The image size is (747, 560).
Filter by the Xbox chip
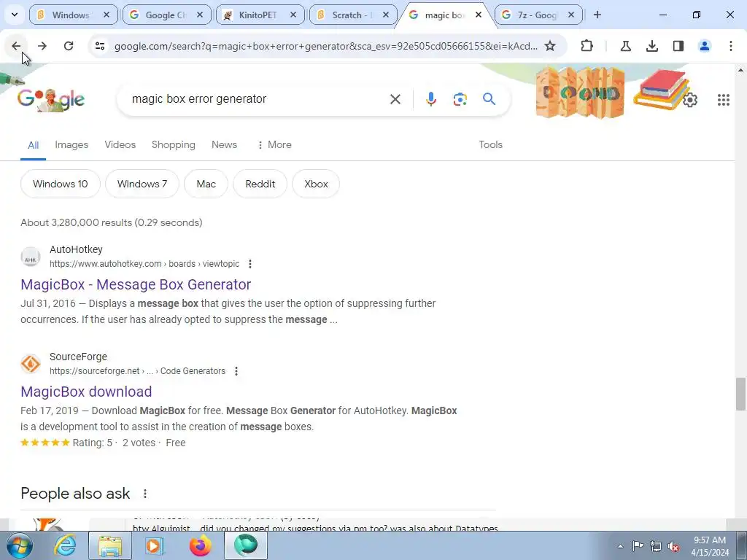coord(316,184)
